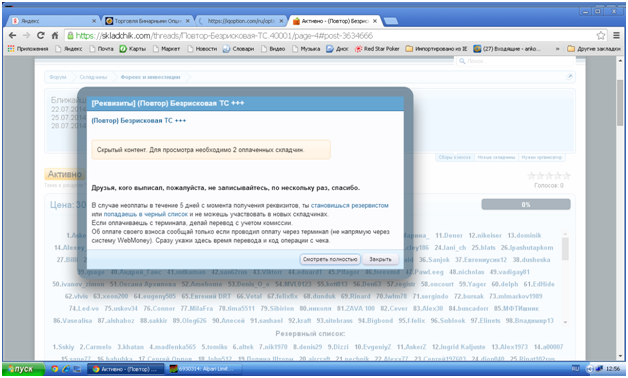Open participant 13.dominik profile
This screenshot has width=628, height=378.
click(524, 235)
